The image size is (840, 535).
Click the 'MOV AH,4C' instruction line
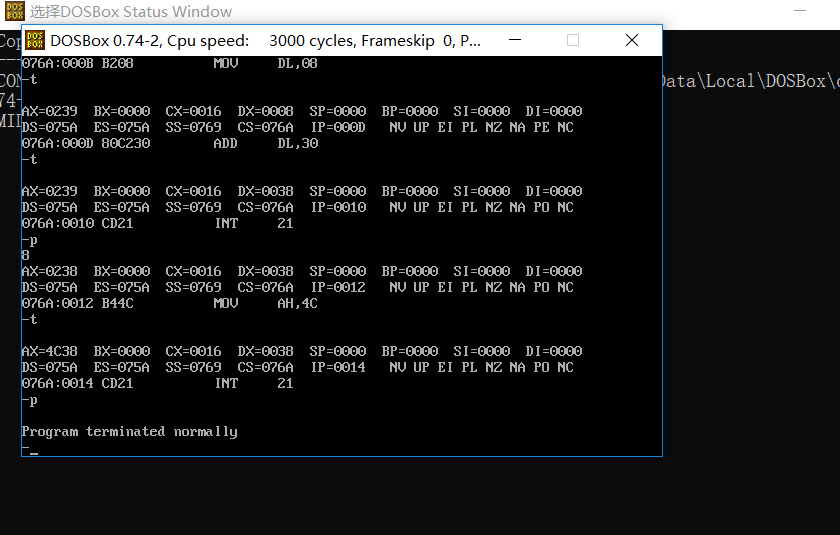click(x=169, y=303)
